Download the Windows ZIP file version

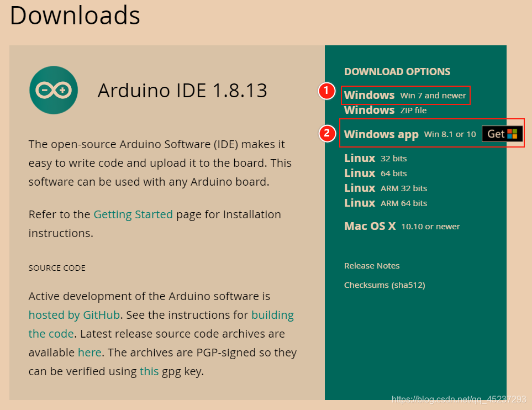point(385,111)
